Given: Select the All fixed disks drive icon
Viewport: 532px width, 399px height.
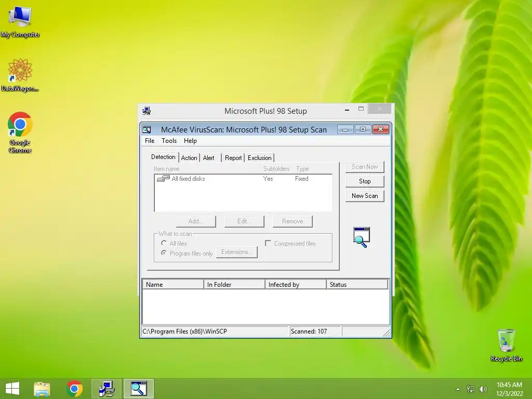Looking at the screenshot, I should [x=163, y=179].
